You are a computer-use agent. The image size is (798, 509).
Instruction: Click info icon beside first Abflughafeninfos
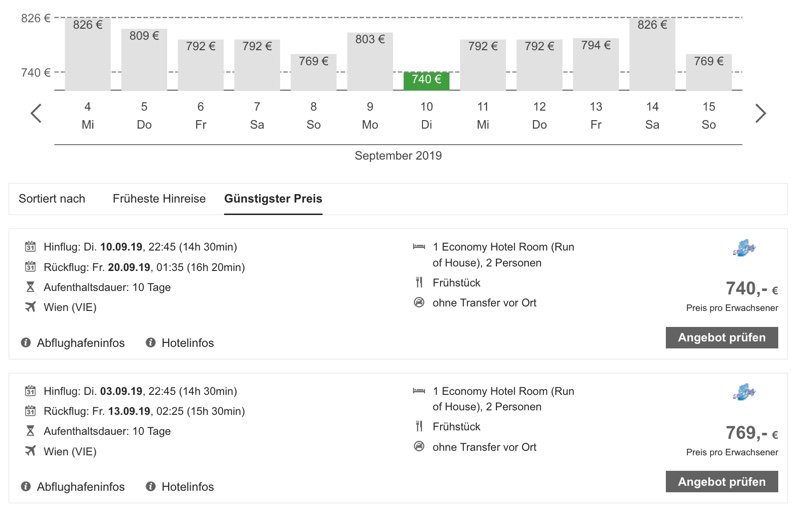(26, 343)
